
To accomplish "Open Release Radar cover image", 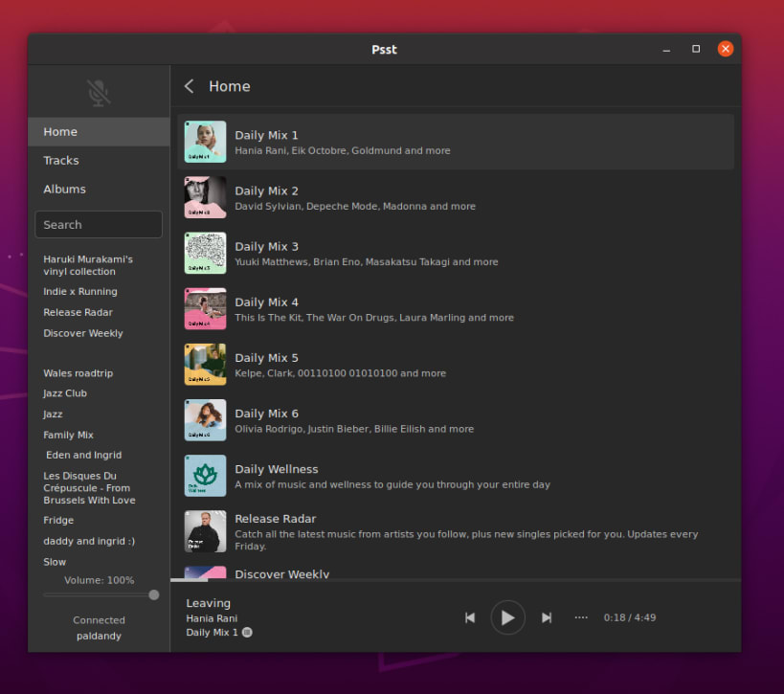I will pyautogui.click(x=205, y=531).
